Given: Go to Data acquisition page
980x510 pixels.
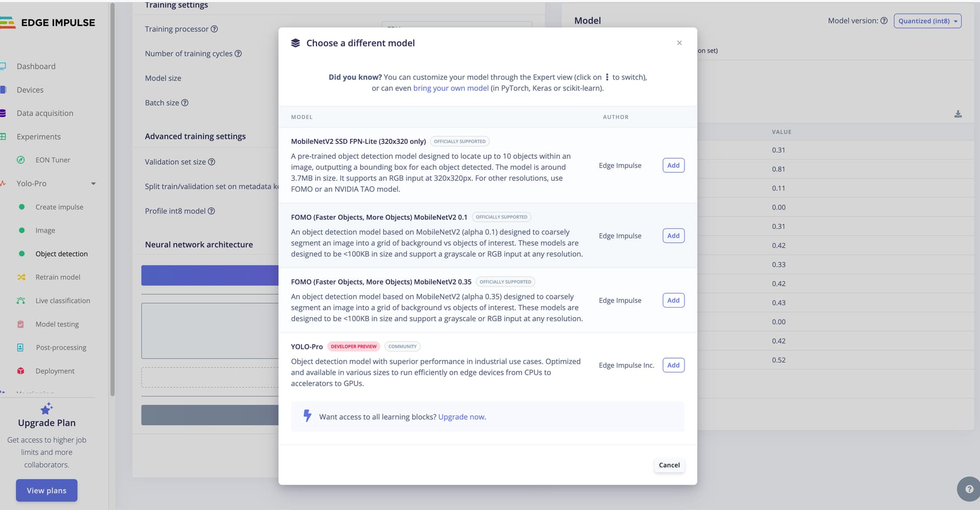Looking at the screenshot, I should click(x=44, y=113).
